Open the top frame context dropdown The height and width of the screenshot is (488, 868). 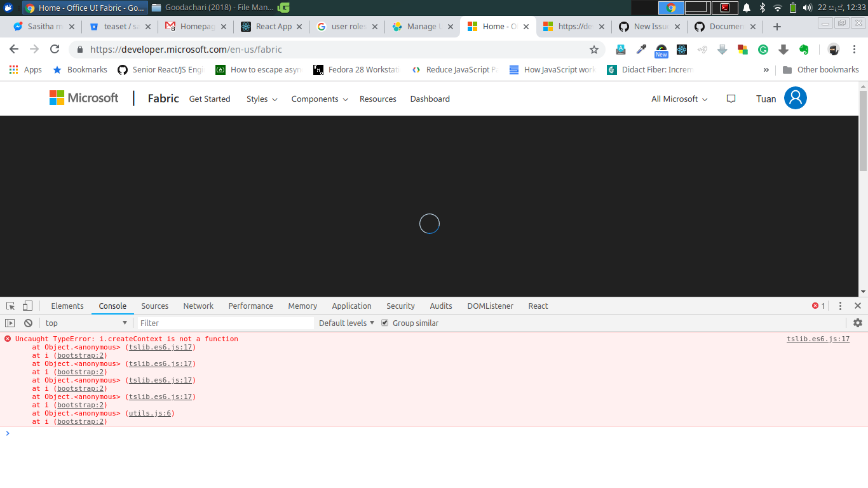[x=86, y=323]
